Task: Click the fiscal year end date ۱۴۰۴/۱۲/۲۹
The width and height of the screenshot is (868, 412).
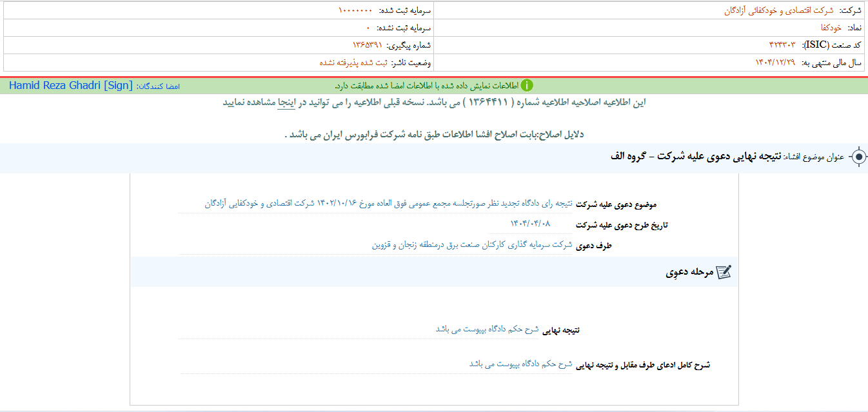Action: (x=776, y=63)
